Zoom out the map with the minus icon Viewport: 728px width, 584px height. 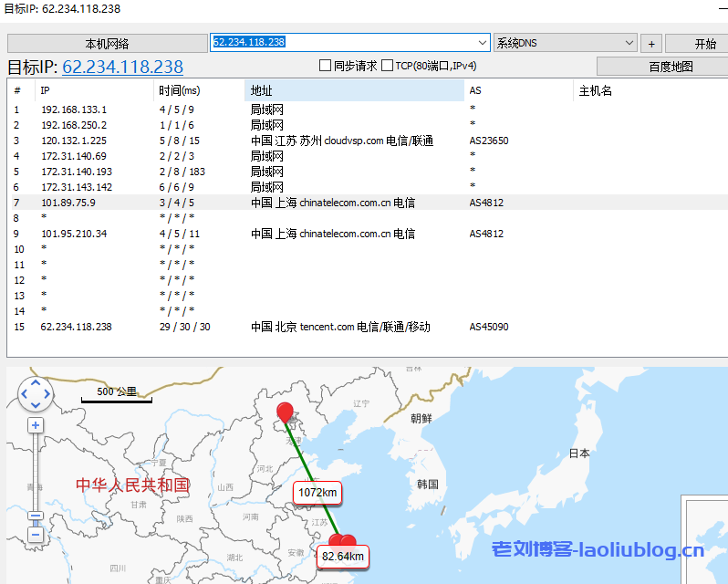[36, 535]
